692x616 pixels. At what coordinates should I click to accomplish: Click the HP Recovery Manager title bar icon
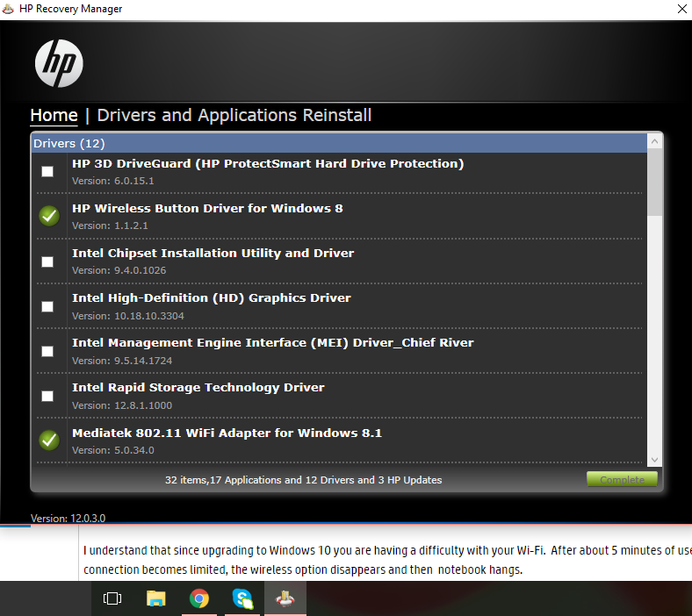pos(8,9)
